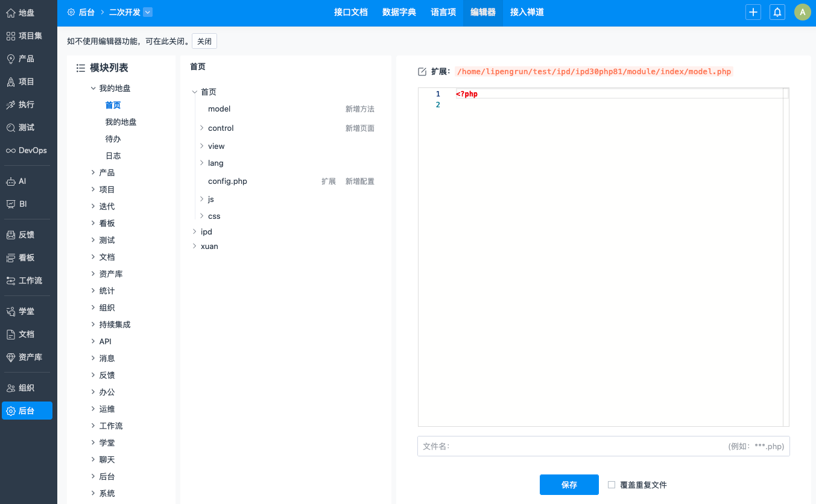Open the 数据字典 tab

click(399, 12)
